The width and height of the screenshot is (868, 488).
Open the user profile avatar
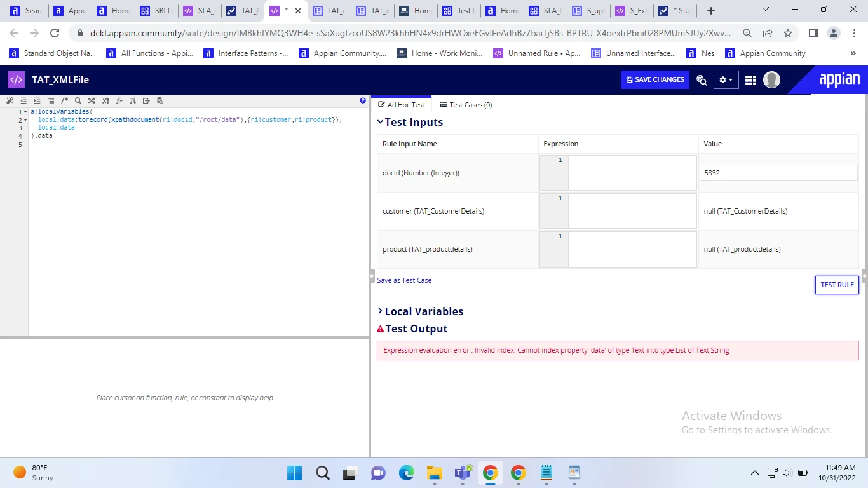771,79
